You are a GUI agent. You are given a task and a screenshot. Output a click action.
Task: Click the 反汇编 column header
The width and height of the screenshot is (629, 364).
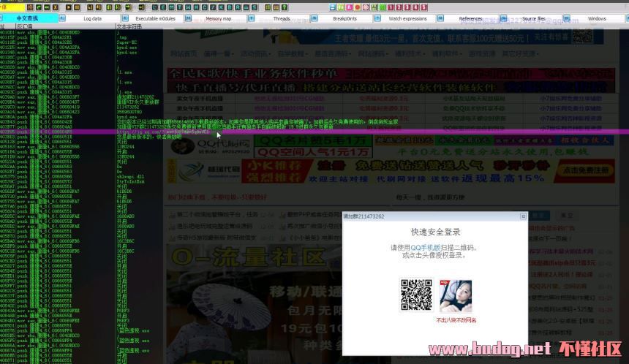pos(65,26)
